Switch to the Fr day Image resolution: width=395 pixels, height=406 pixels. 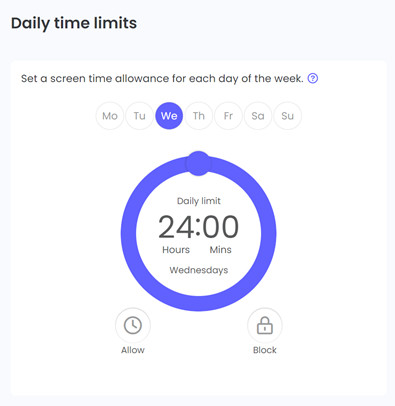pos(228,116)
